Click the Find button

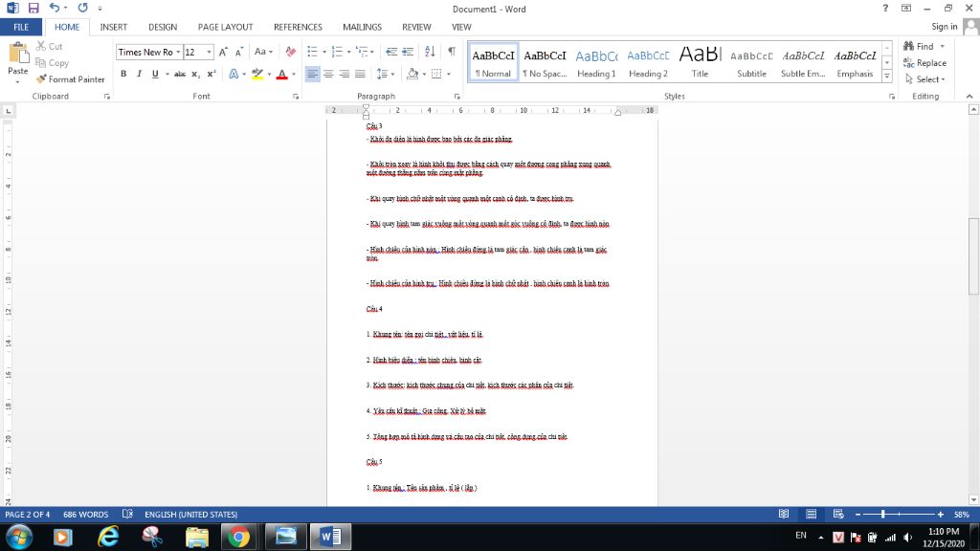(x=919, y=46)
